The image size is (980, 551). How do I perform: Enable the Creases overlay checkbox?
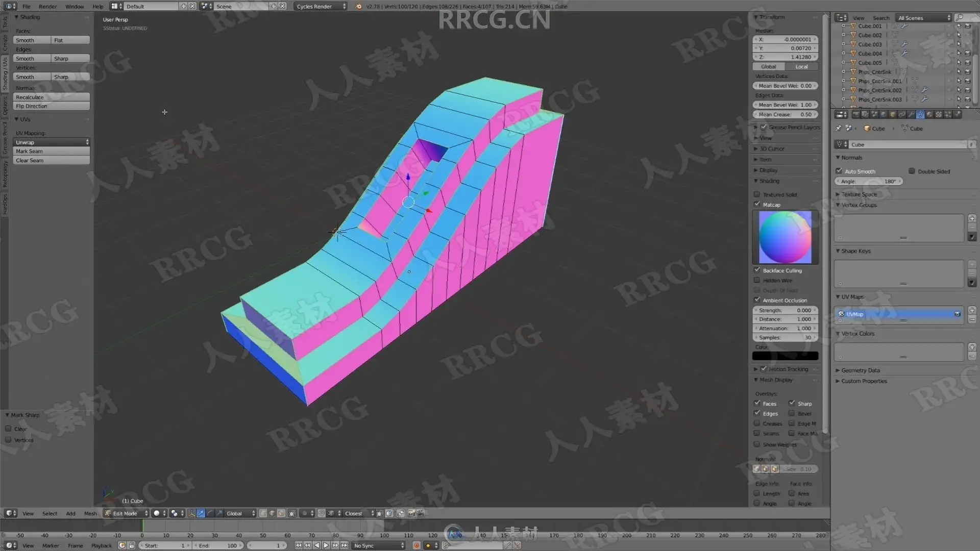click(757, 423)
